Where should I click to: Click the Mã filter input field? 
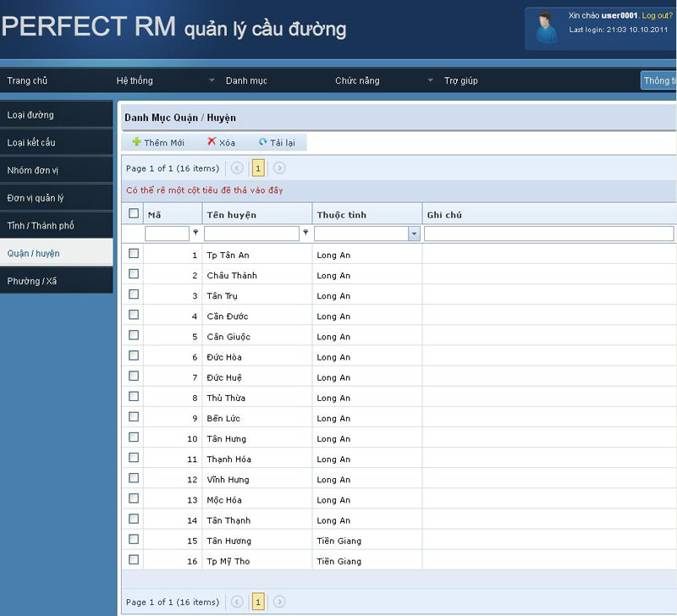[167, 234]
